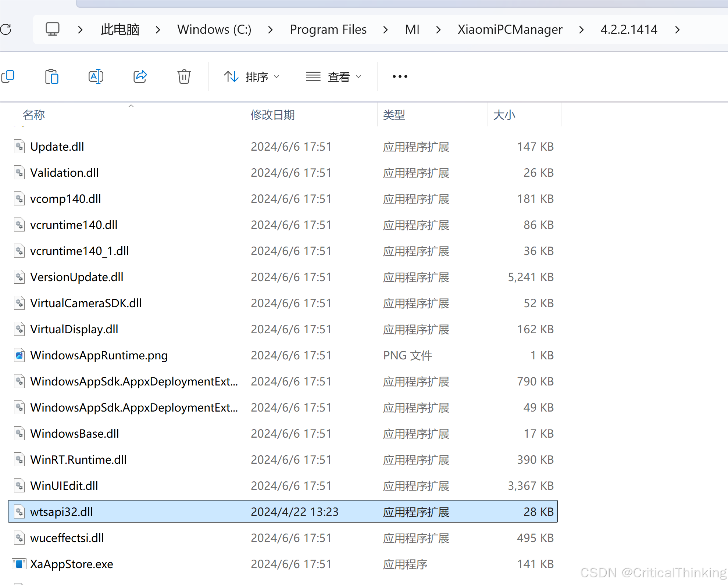
Task: Click the This PC monitor icon
Action: pyautogui.click(x=52, y=29)
